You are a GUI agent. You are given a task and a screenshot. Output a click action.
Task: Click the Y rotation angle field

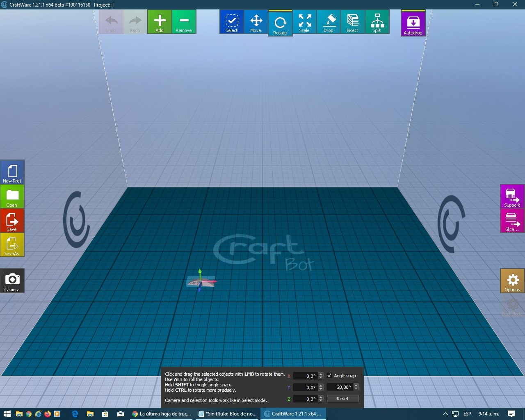coord(305,388)
